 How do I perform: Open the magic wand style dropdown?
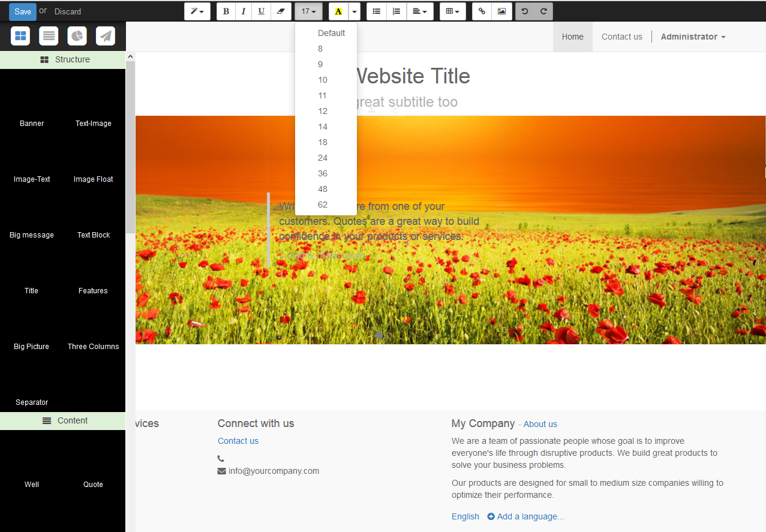click(x=197, y=11)
